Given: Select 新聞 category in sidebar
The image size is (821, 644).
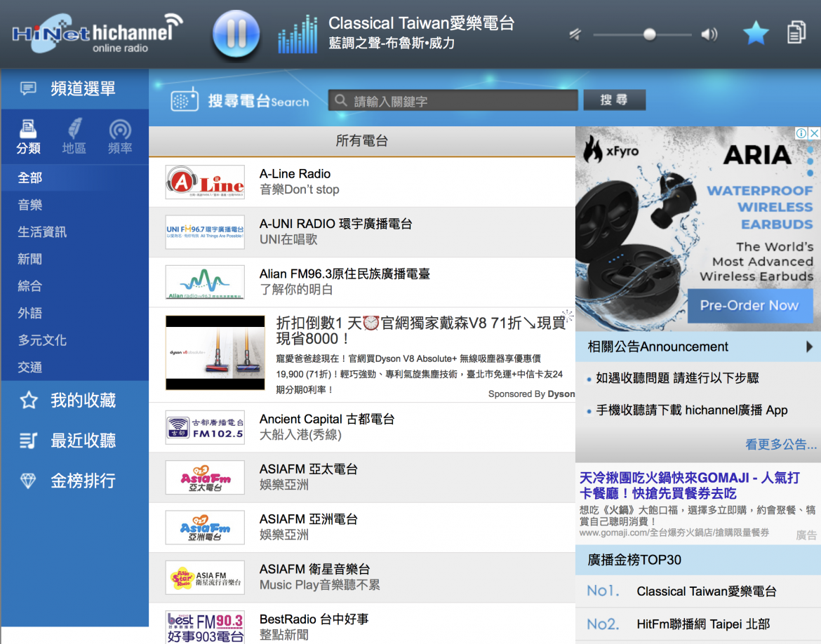Looking at the screenshot, I should click(x=30, y=259).
